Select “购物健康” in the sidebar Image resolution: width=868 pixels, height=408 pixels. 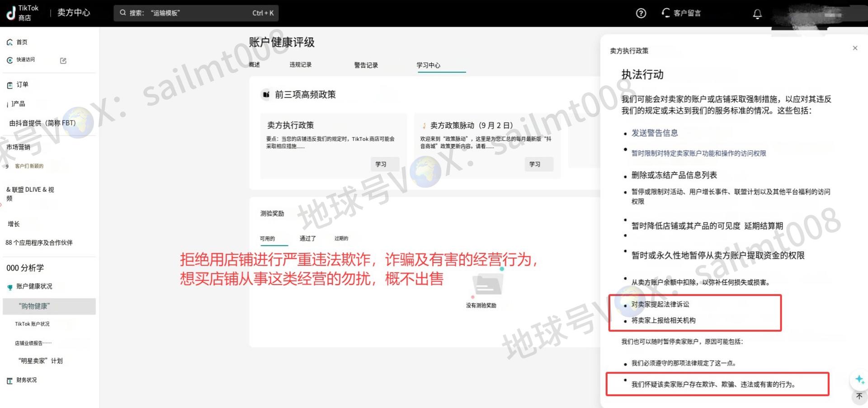(34, 306)
